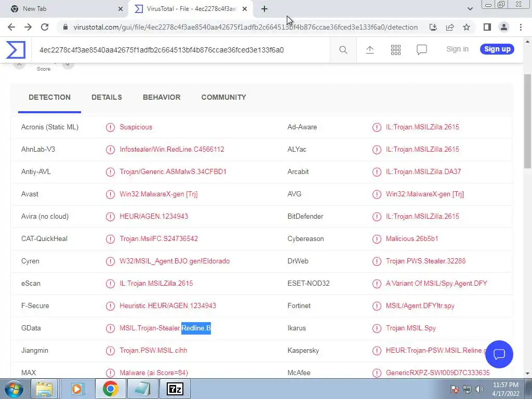Click the network tray icon
The height and width of the screenshot is (399, 532).
tap(467, 389)
